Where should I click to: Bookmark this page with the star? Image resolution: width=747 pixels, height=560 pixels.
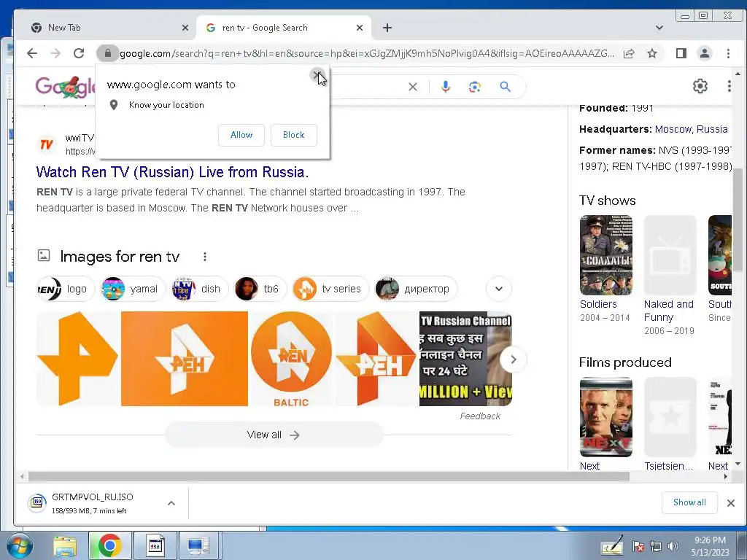pos(652,53)
